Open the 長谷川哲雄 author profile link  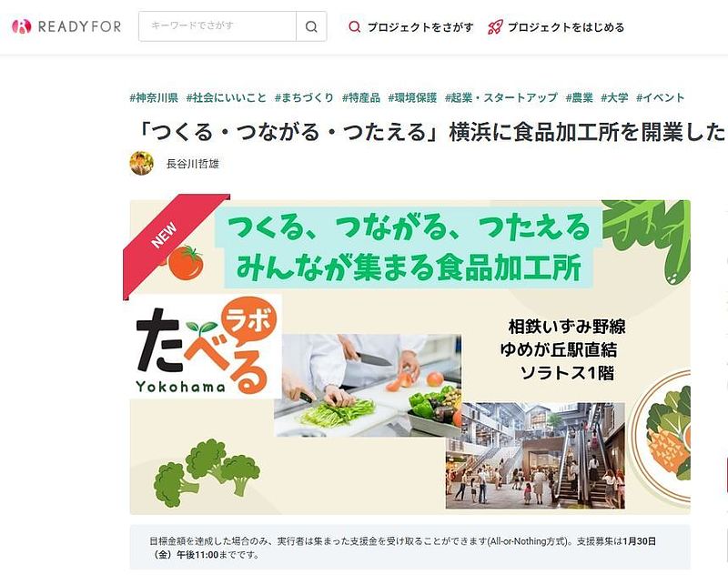[x=193, y=164]
